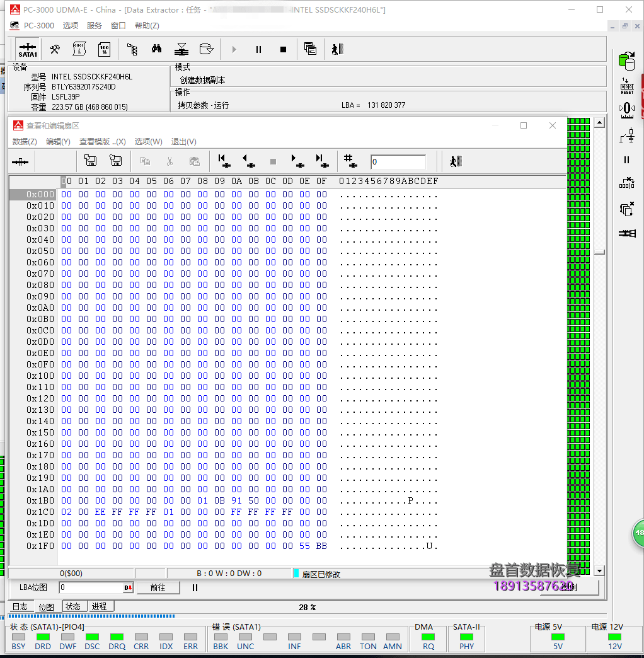Click the 28 % progress bar
The height and width of the screenshot is (658, 644).
307,616
